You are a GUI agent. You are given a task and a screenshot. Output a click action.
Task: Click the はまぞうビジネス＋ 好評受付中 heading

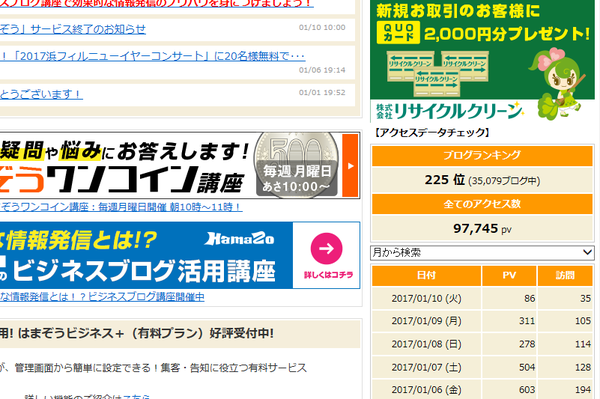[x=137, y=334]
